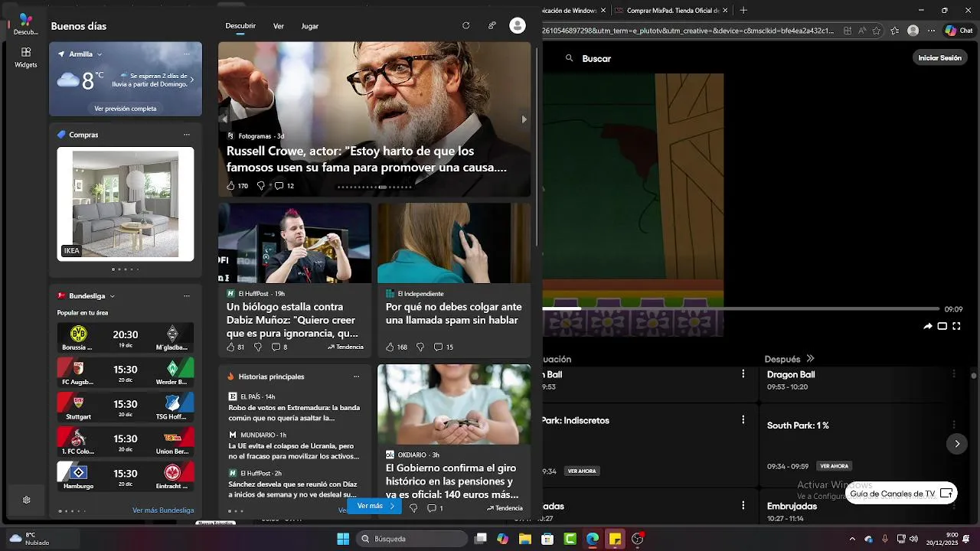980x551 pixels.
Task: Click Ver más news button
Action: [x=375, y=506]
